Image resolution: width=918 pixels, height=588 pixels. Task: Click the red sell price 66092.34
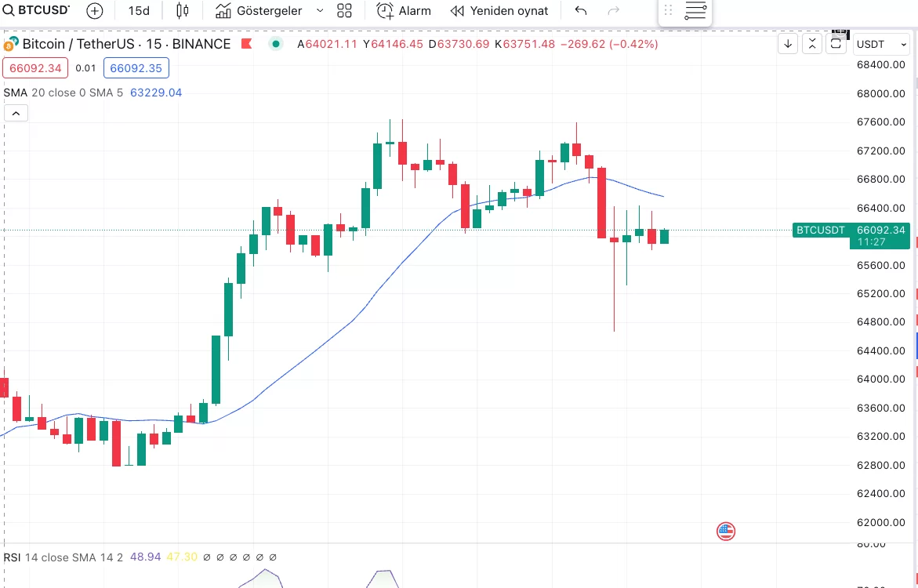coord(35,68)
